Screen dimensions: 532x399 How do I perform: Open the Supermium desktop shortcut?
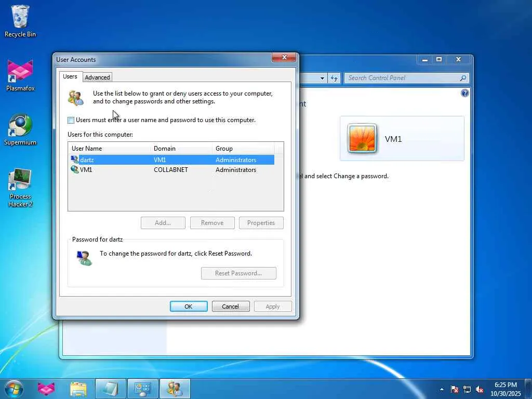point(20,129)
